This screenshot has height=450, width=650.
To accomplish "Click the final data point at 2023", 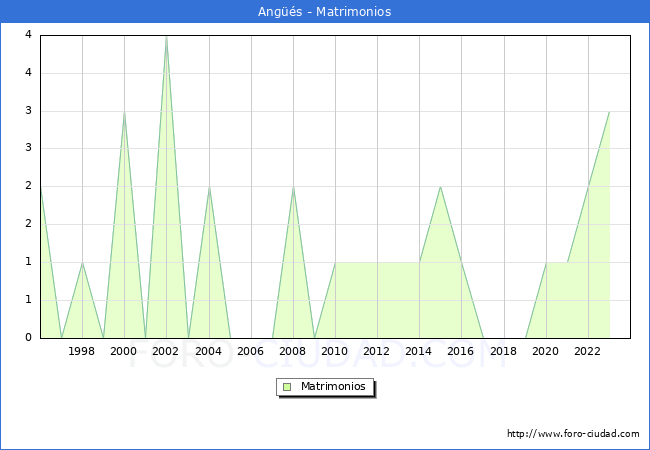I will tap(609, 111).
